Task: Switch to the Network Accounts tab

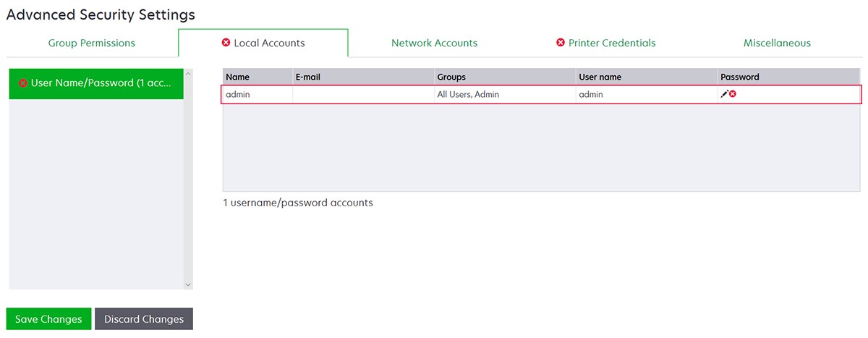Action: [x=434, y=43]
